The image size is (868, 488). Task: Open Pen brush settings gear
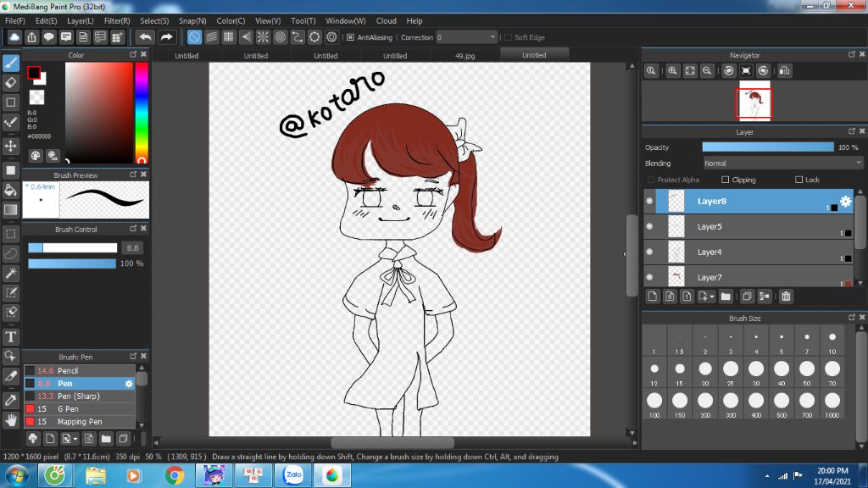[x=129, y=384]
